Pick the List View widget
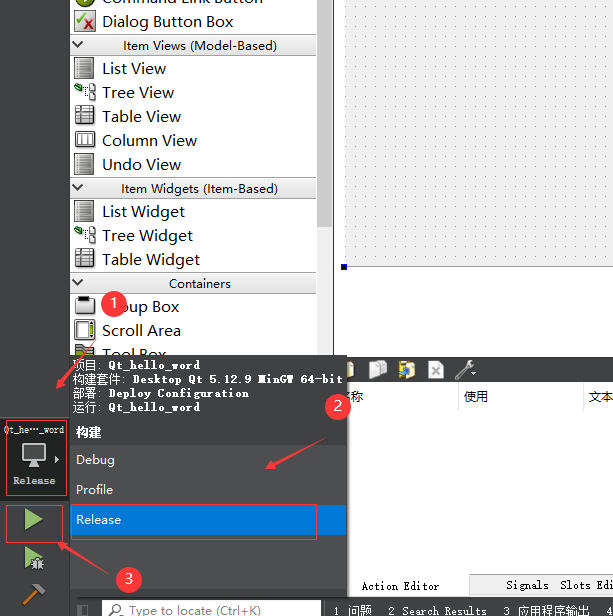Screen dimensions: 613x616 click(x=193, y=69)
